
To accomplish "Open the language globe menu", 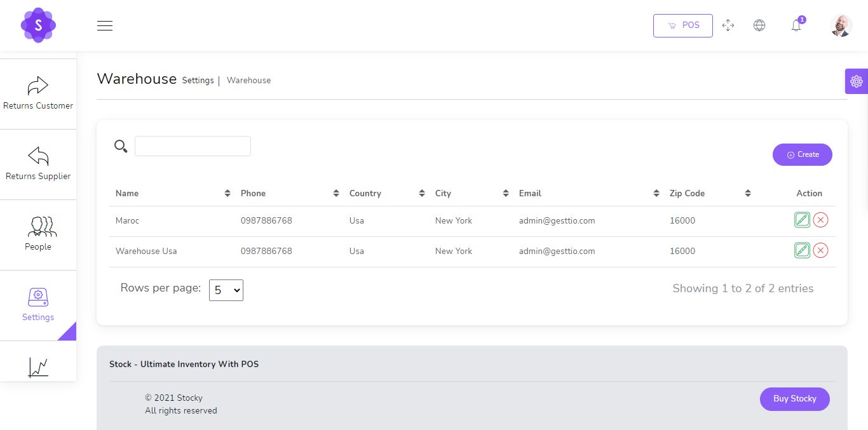I will pyautogui.click(x=759, y=25).
